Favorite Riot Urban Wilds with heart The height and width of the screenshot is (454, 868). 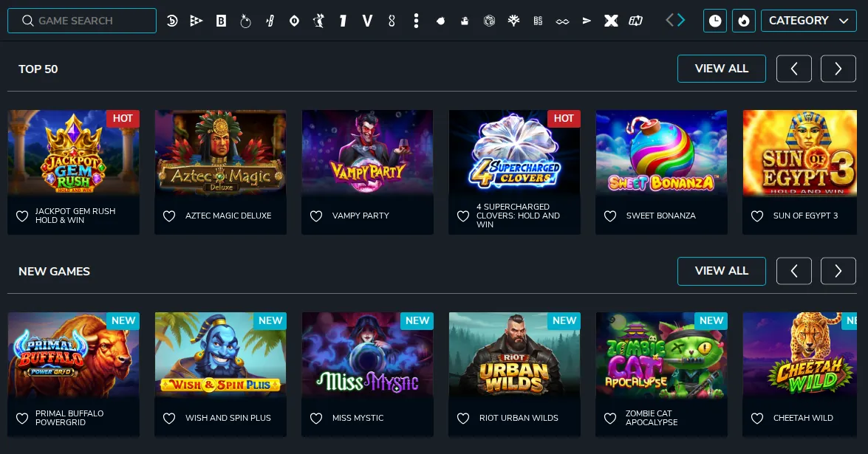(x=463, y=419)
